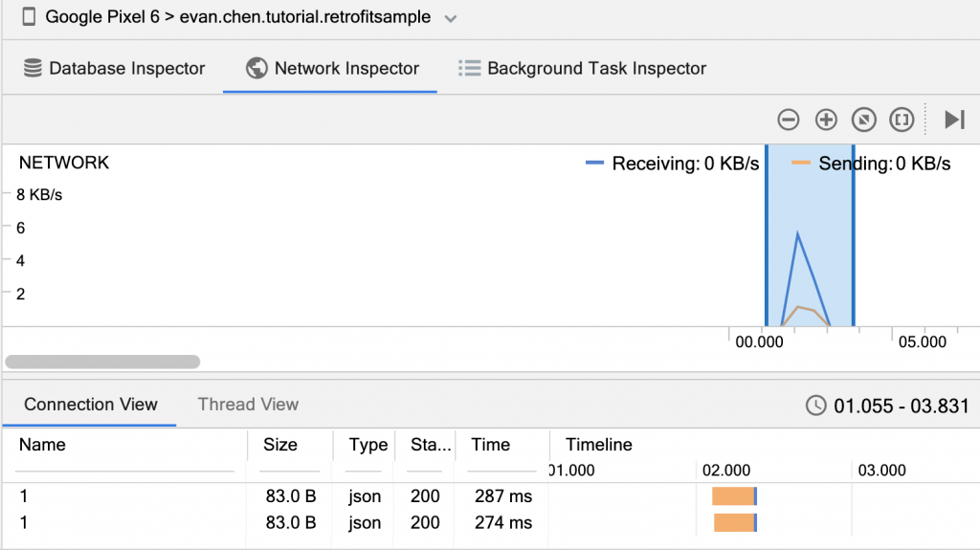Sort connections by Name column header

(43, 445)
